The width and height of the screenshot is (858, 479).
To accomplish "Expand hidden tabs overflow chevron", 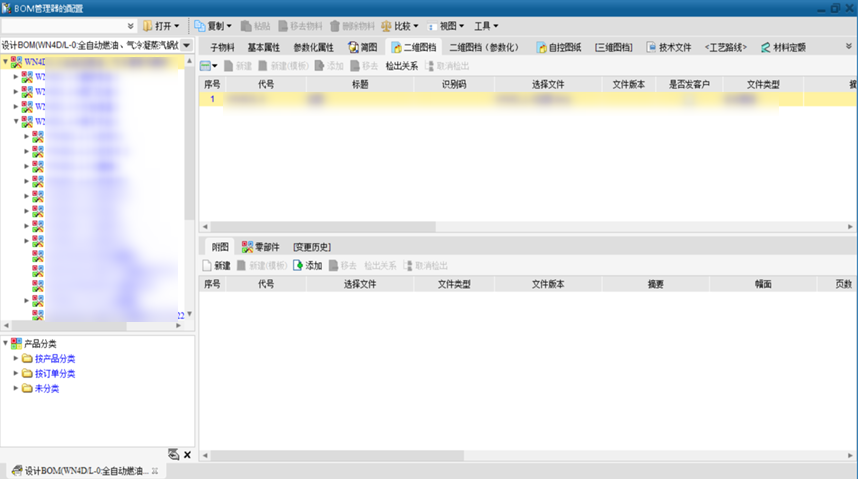I will click(x=849, y=47).
